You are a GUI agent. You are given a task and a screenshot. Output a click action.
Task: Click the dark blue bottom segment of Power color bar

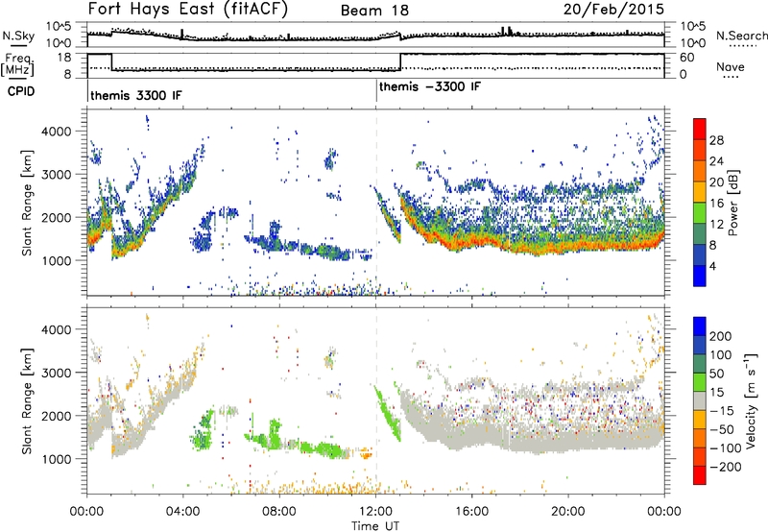tap(700, 276)
